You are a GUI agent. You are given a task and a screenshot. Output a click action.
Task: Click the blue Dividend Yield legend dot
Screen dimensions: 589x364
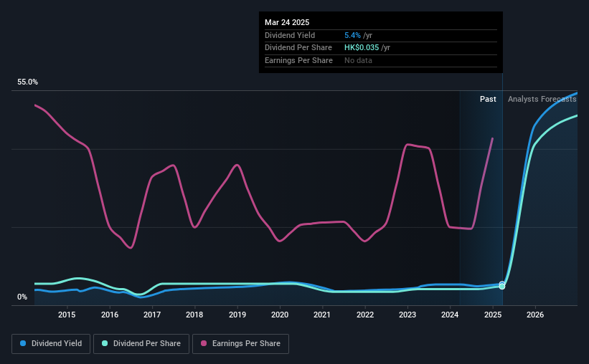23,343
